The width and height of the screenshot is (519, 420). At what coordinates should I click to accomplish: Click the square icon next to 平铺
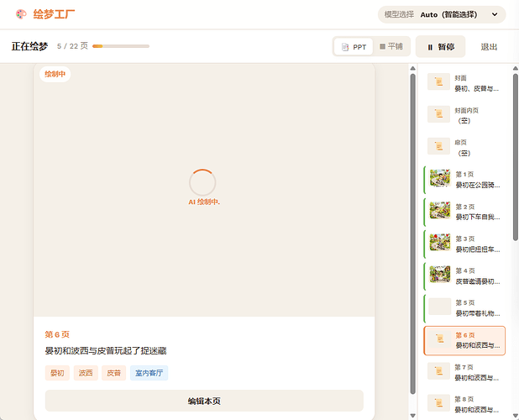point(382,46)
